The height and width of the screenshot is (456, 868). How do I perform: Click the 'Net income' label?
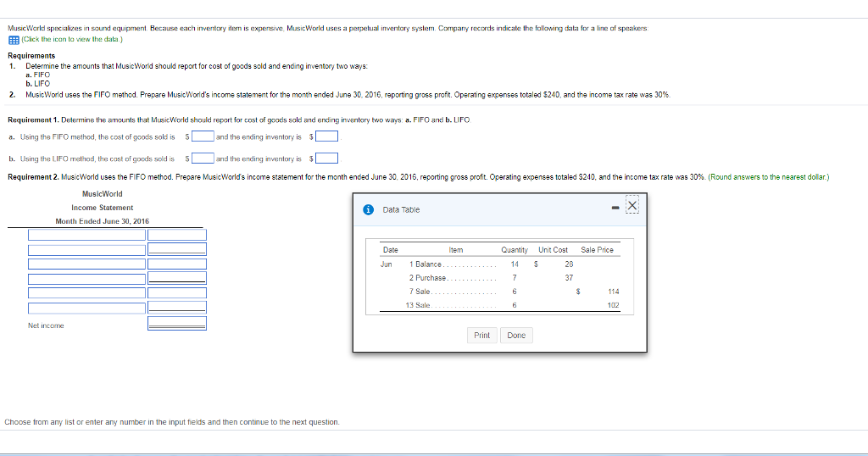coord(46,325)
